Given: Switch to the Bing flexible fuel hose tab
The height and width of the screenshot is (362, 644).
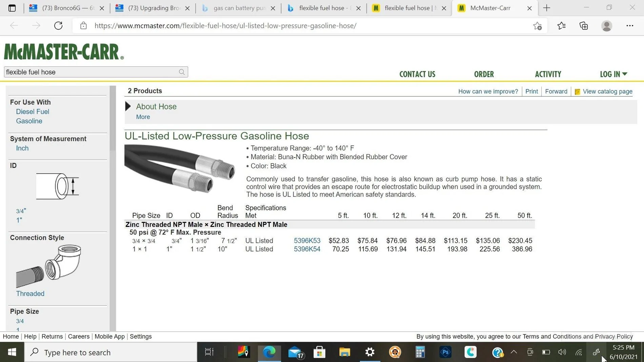Looking at the screenshot, I should point(324,8).
